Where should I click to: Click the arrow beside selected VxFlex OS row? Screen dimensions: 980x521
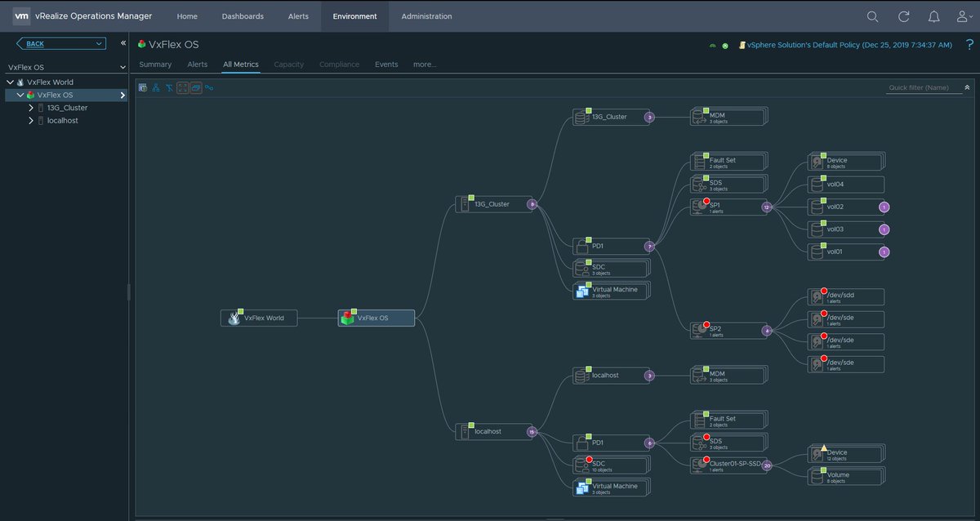coord(122,96)
